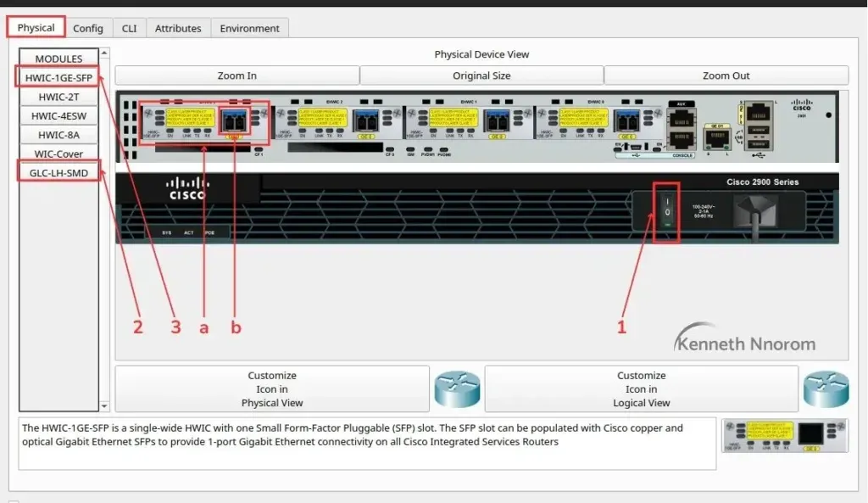Click the SFP port in EHWIC 3 slot
The height and width of the screenshot is (503, 868).
[x=234, y=120]
